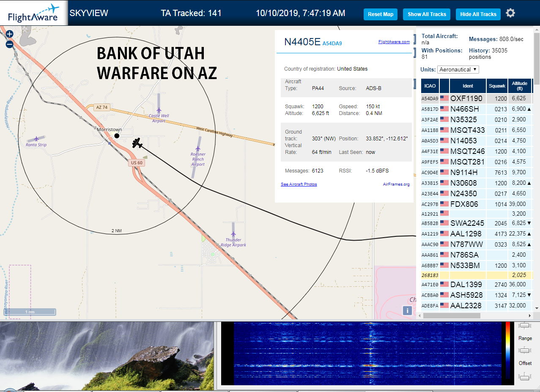The image size is (540, 392).
Task: Select the MSQT281 aircraft row
Action: tap(476, 162)
